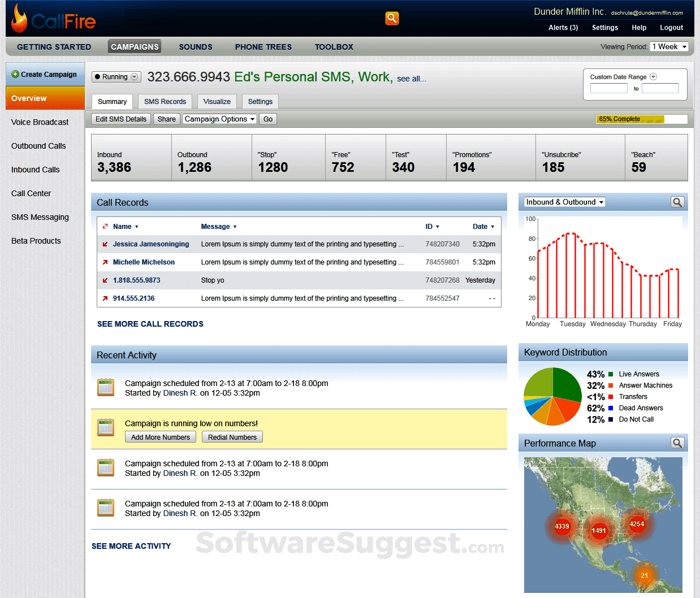Click the calendar icon beside the low-numbers warning

coord(106,428)
